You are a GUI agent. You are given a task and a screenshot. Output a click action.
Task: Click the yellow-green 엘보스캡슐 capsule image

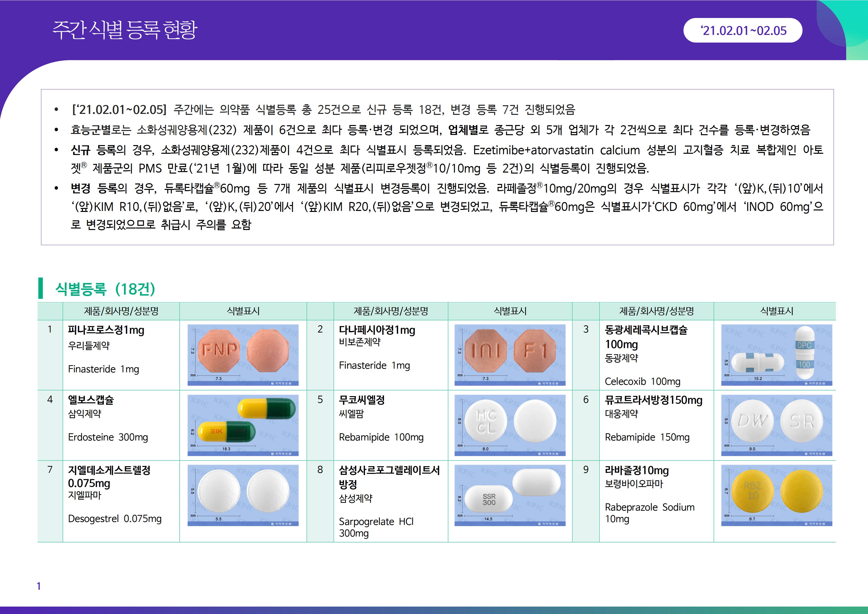click(243, 425)
